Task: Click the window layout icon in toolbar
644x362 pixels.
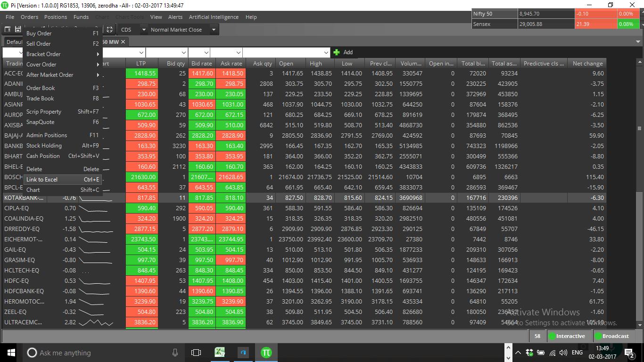Action: click(8, 30)
